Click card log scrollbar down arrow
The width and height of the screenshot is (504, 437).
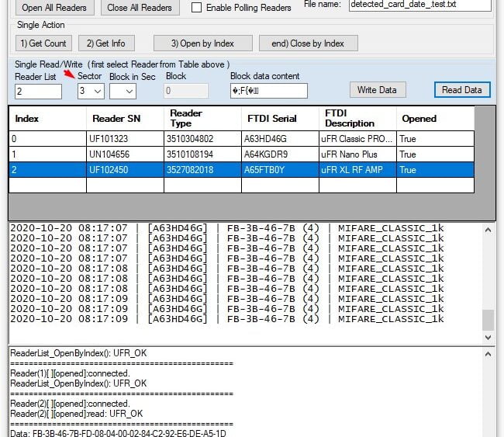(x=488, y=337)
